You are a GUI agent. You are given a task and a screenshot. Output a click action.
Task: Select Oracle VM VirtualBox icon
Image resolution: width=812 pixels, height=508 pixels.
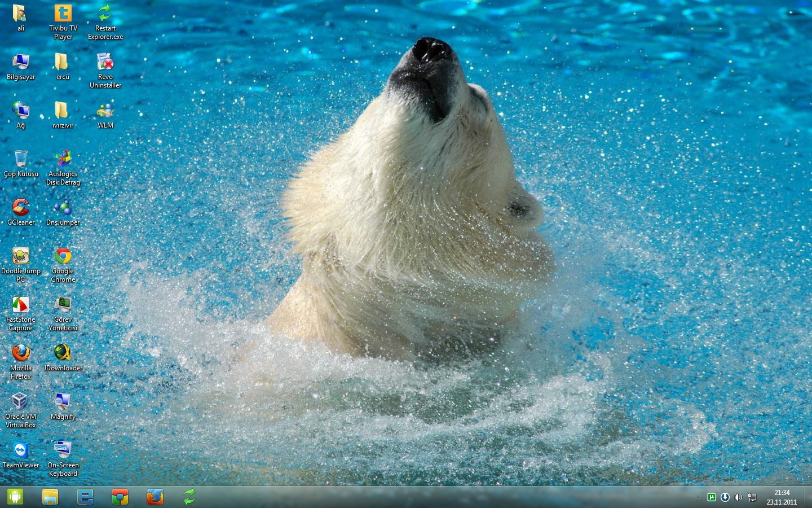pyautogui.click(x=21, y=410)
